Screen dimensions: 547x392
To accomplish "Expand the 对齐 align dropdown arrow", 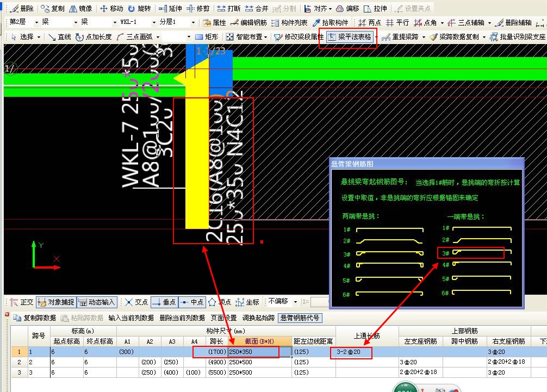I will [331, 9].
